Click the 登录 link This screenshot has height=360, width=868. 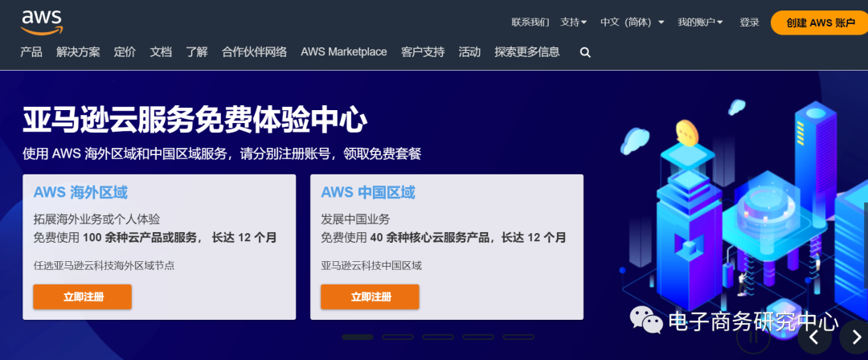pyautogui.click(x=750, y=22)
